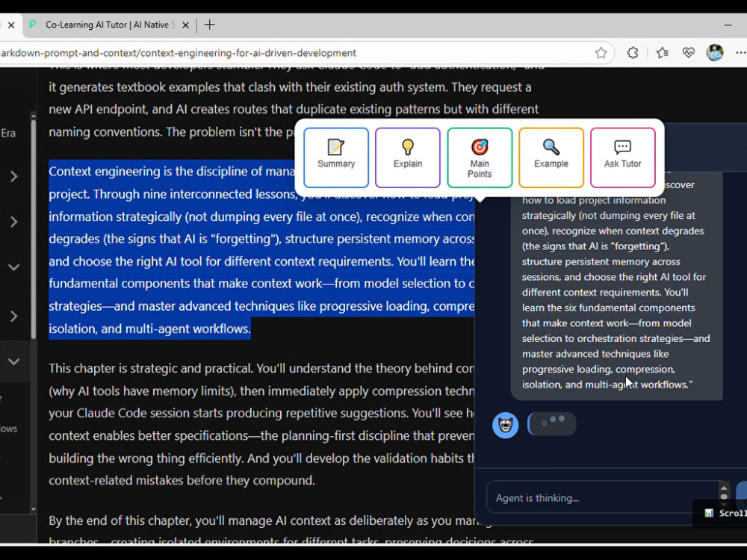Click the 'Era' sidebar item
The width and height of the screenshot is (747, 560).
click(7, 133)
